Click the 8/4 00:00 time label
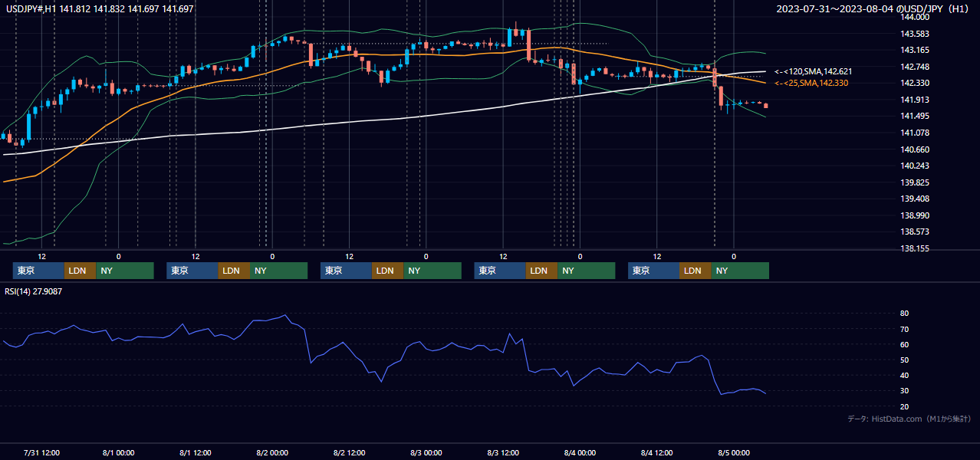Screen dimensions: 980x460 click(x=580, y=452)
